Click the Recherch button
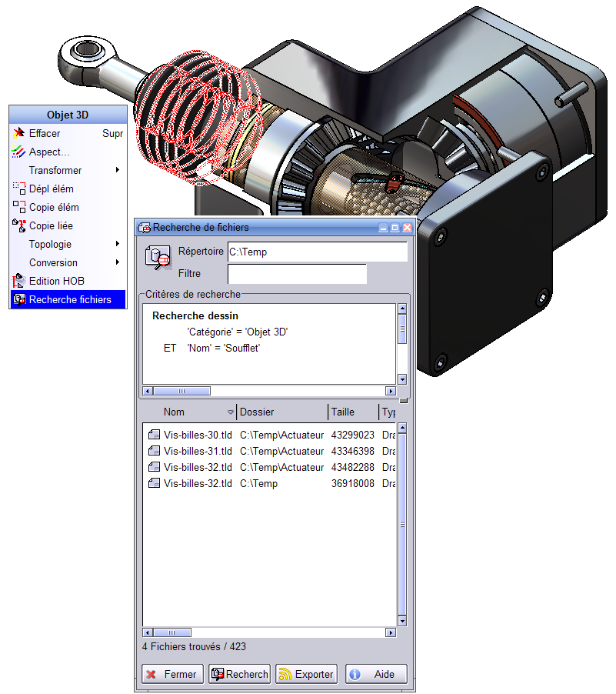 click(239, 674)
